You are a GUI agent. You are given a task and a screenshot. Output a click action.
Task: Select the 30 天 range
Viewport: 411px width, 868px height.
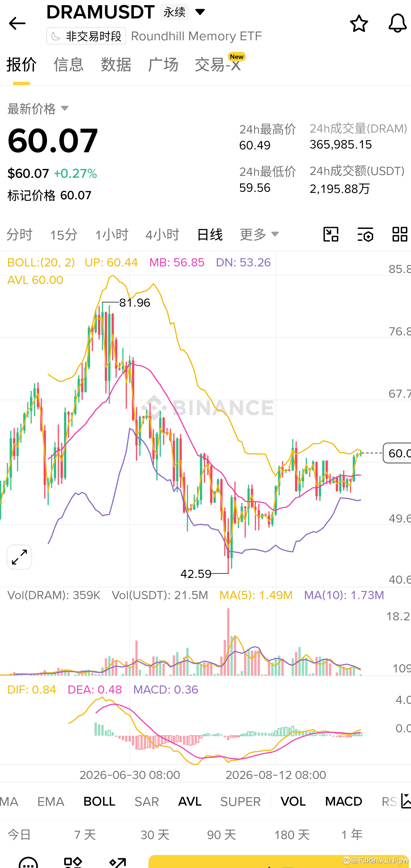[155, 835]
